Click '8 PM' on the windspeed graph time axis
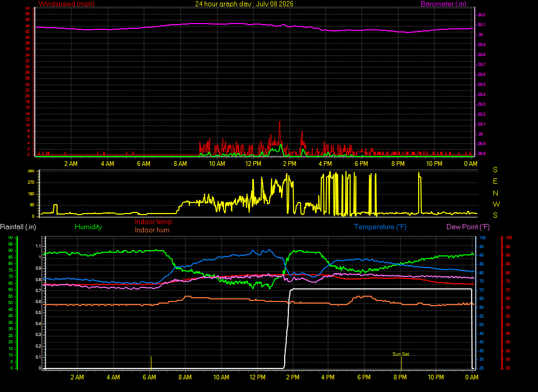The image size is (538, 392). [x=398, y=164]
